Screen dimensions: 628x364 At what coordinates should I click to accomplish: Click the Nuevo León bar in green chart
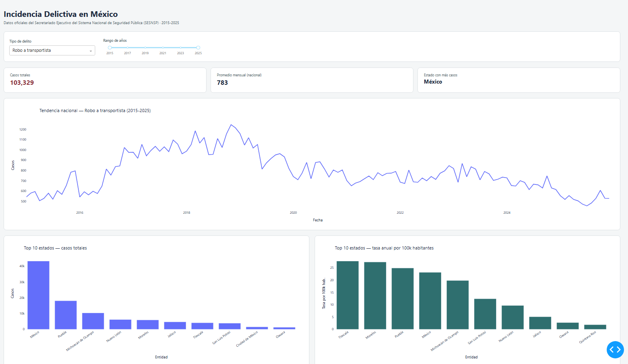[x=513, y=317]
